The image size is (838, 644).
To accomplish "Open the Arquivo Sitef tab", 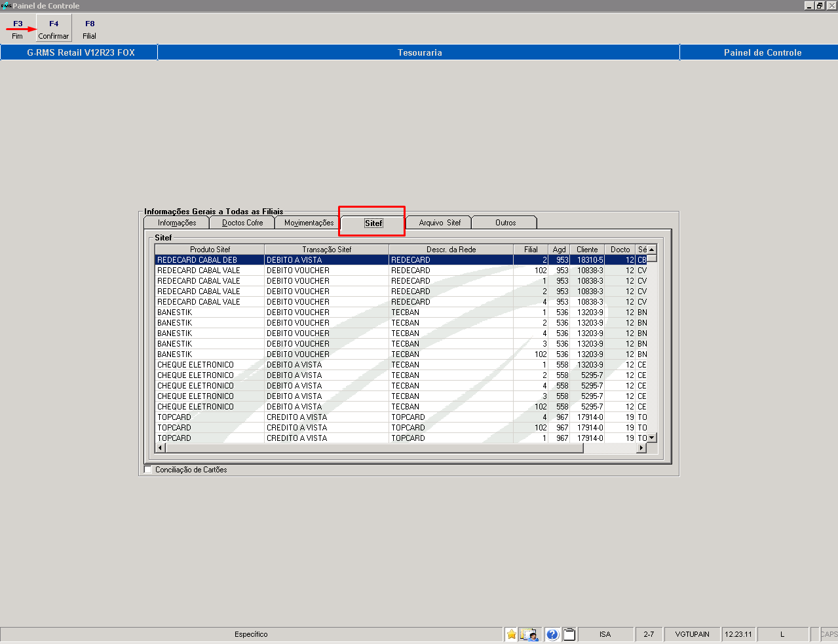I will pyautogui.click(x=440, y=223).
